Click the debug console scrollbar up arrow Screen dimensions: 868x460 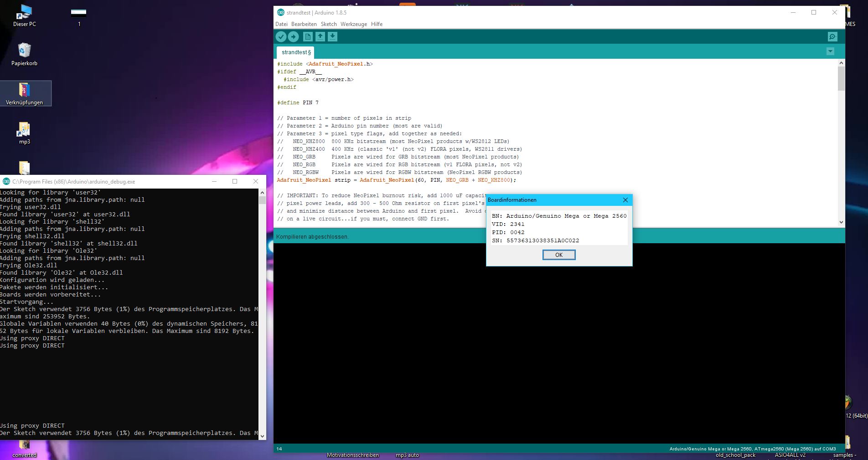(262, 193)
